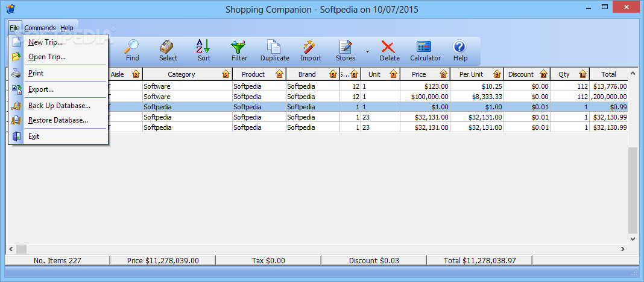644x282 pixels.
Task: Click the Find magnifier icon
Action: point(132,46)
